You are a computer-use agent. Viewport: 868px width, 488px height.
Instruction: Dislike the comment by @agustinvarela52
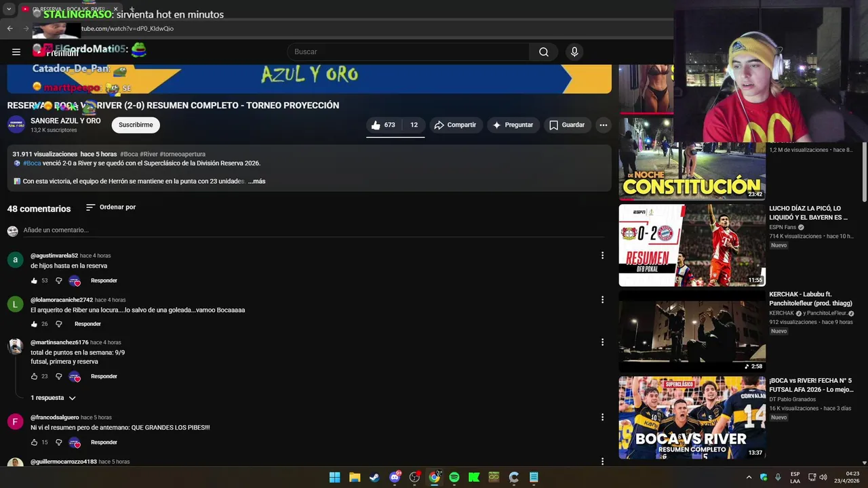58,281
